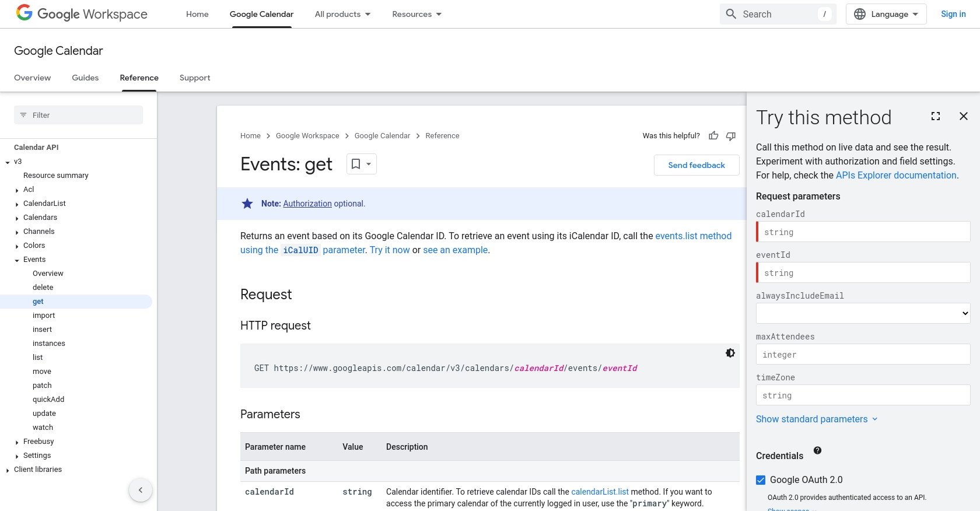Open APIs Explorer documentation link

click(896, 175)
